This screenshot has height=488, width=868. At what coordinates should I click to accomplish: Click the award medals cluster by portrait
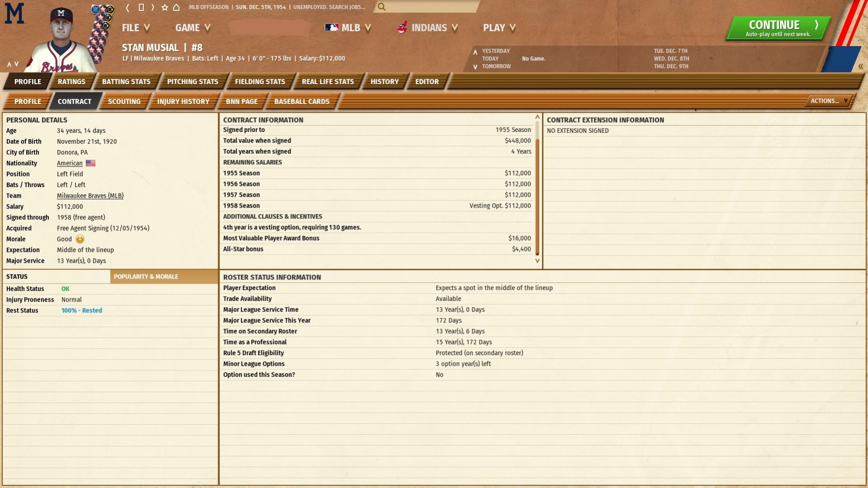point(100,34)
